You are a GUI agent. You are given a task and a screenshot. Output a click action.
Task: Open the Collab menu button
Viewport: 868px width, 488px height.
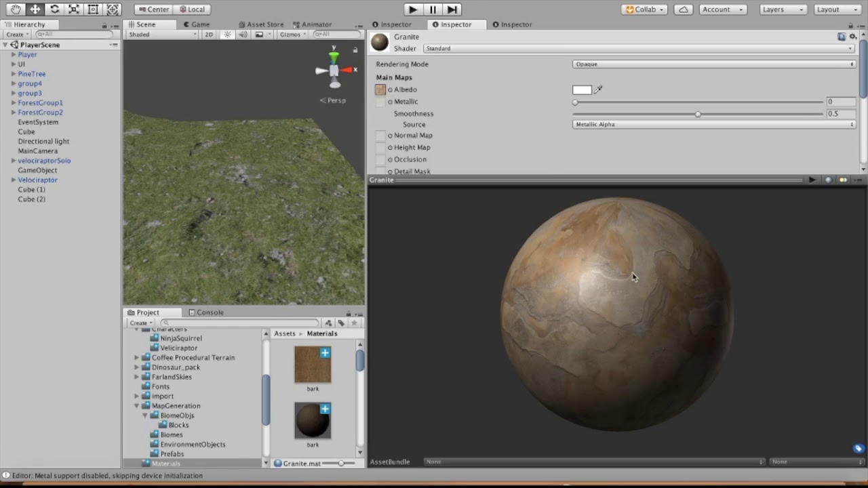[644, 9]
